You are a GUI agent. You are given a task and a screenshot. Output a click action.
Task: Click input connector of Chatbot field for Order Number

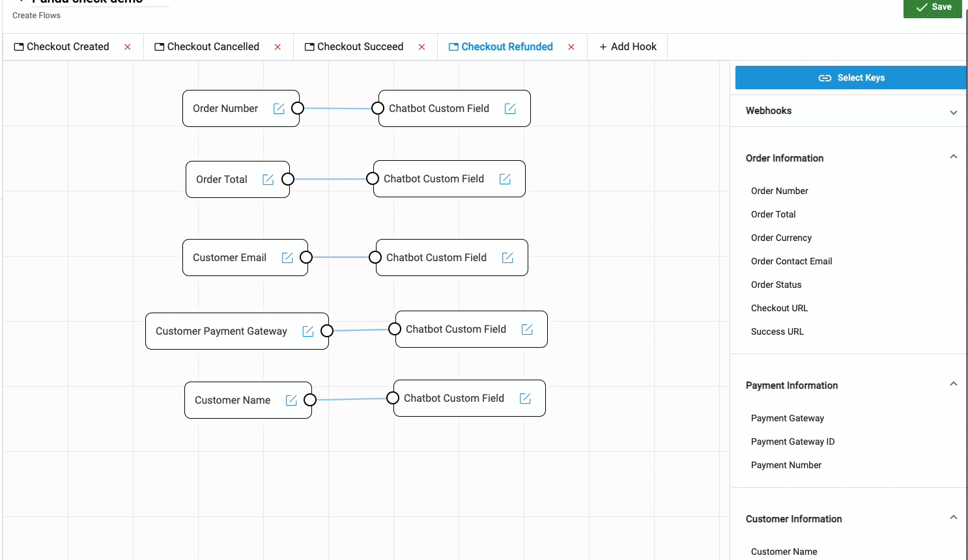(x=378, y=108)
